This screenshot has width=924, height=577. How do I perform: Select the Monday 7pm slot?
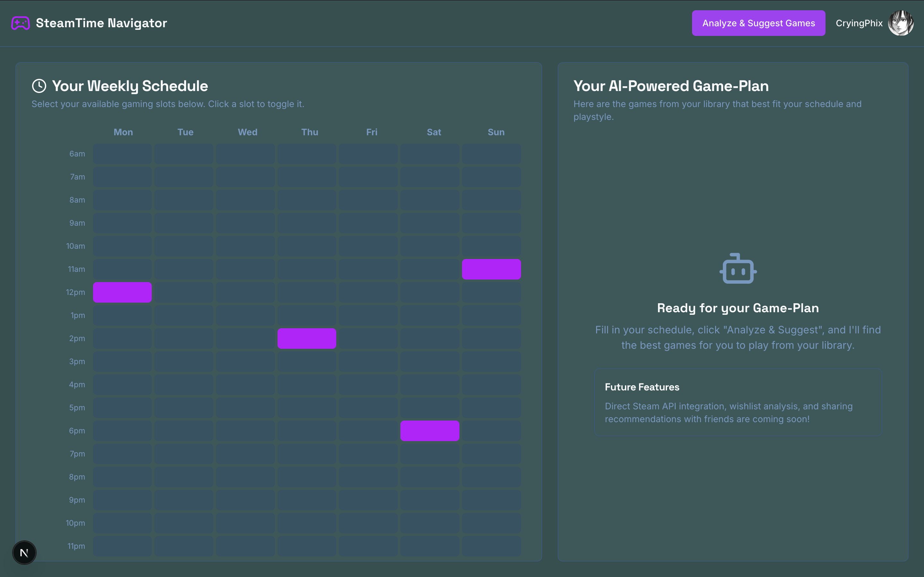click(x=122, y=454)
